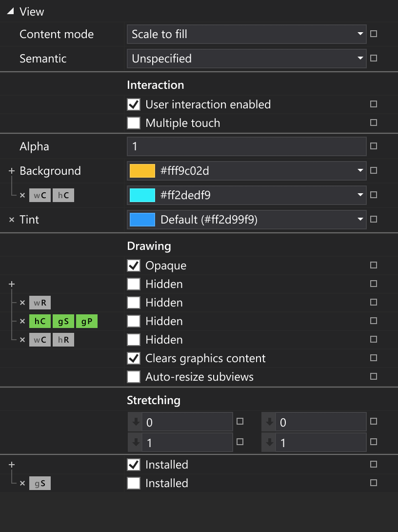Image resolution: width=398 pixels, height=532 pixels.
Task: Select the green gP badge on the Hidden variation
Action: point(86,321)
